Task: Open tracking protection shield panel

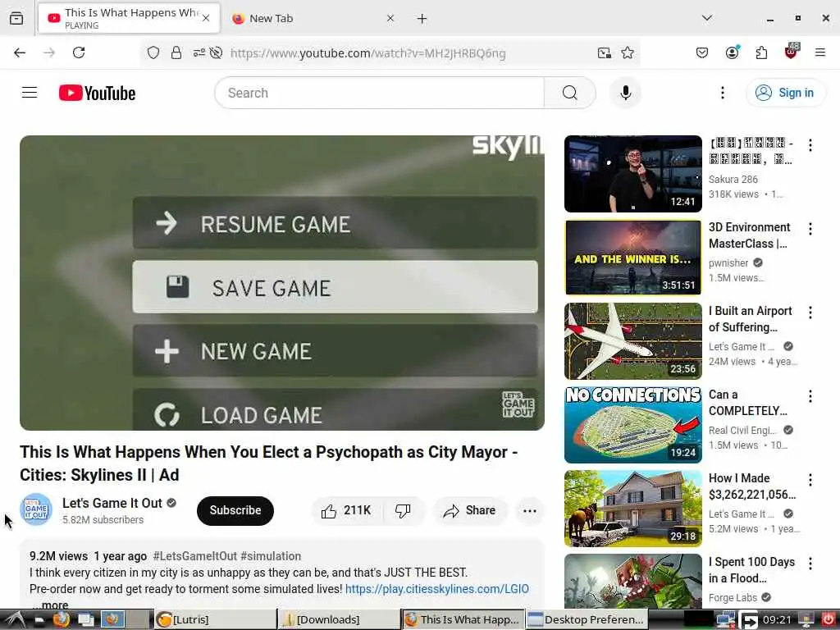Action: pyautogui.click(x=153, y=52)
